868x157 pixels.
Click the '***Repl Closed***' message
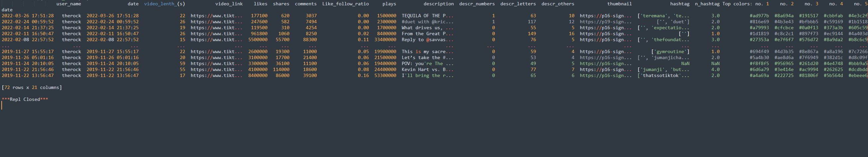[25, 99]
